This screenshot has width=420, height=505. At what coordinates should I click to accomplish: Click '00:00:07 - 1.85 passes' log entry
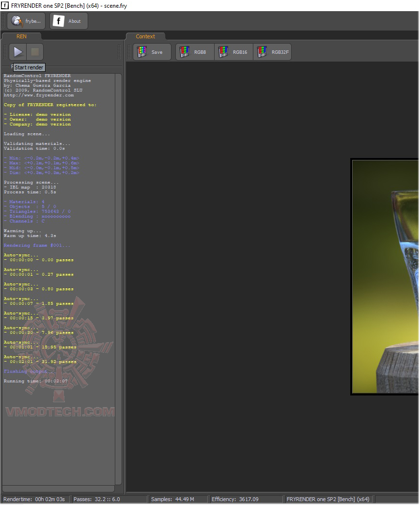(39, 303)
